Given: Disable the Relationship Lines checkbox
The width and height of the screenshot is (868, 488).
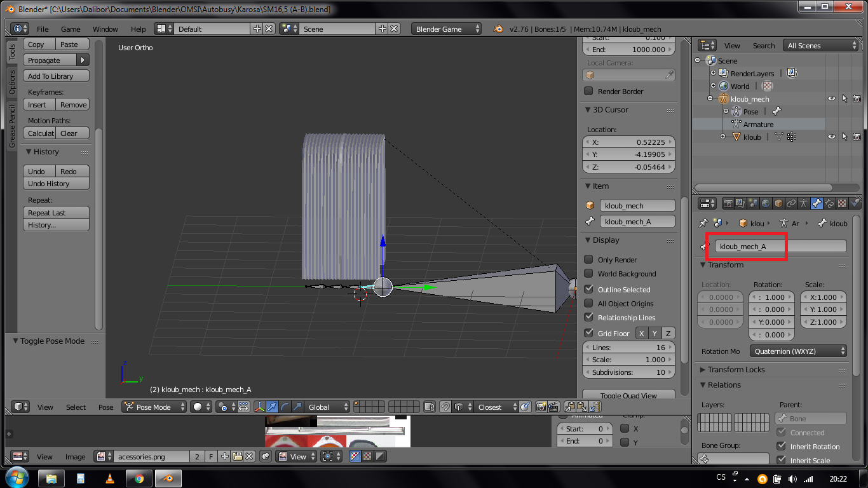Looking at the screenshot, I should (588, 318).
